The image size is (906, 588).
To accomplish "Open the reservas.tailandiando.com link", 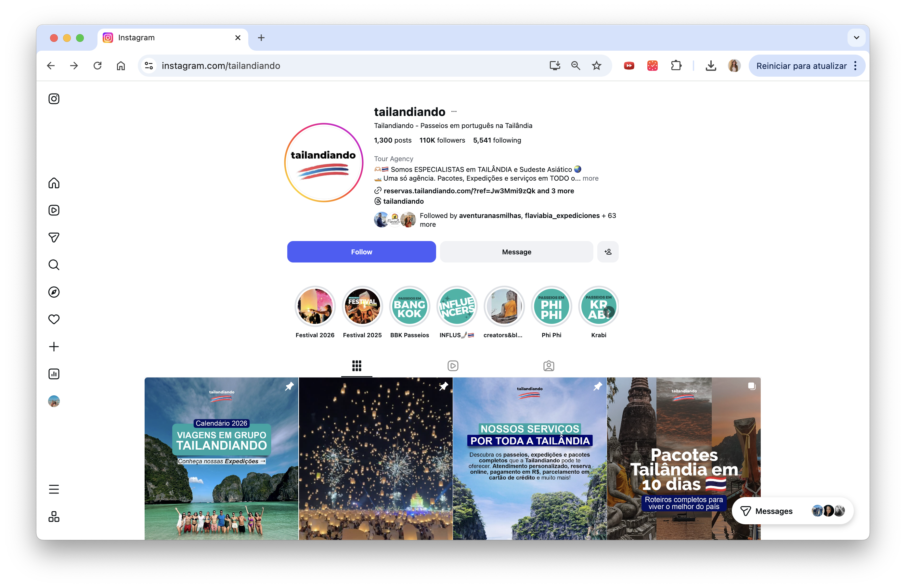I will tap(459, 191).
